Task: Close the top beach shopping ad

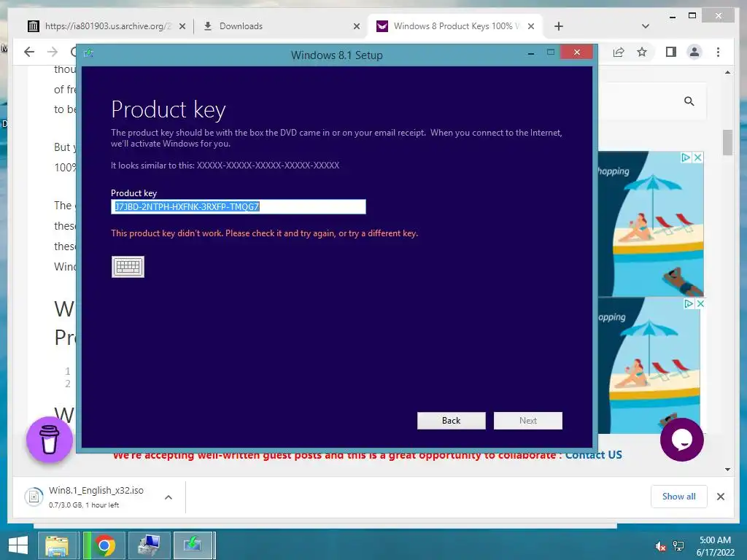Action: point(697,157)
